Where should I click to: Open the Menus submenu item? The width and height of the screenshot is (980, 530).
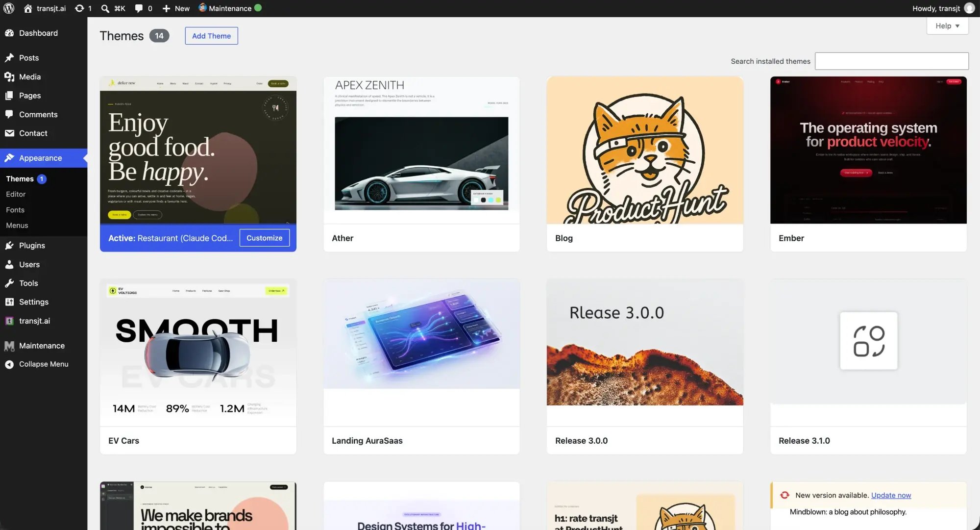(17, 226)
